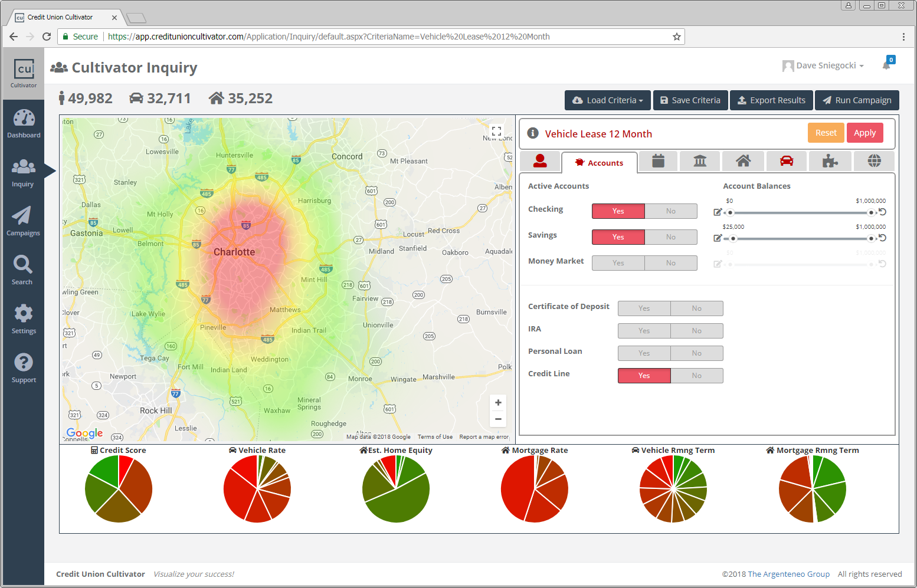Switch to the globe tab

(875, 160)
